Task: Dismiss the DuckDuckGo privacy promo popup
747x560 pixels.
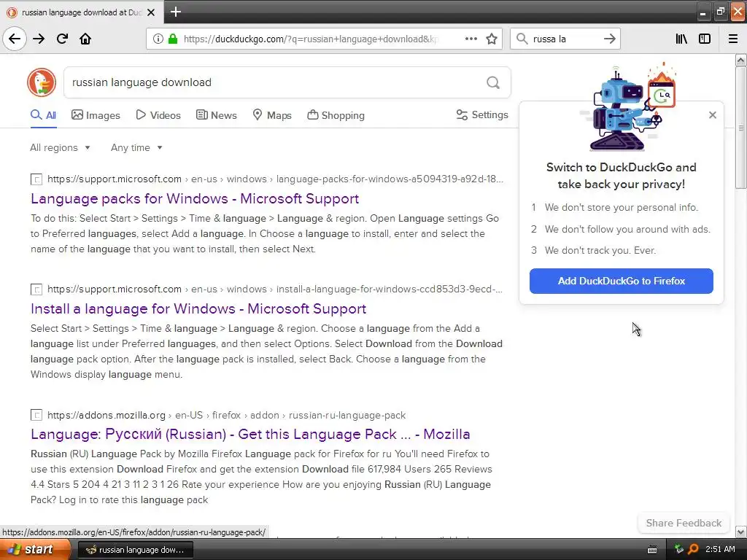Action: (712, 114)
